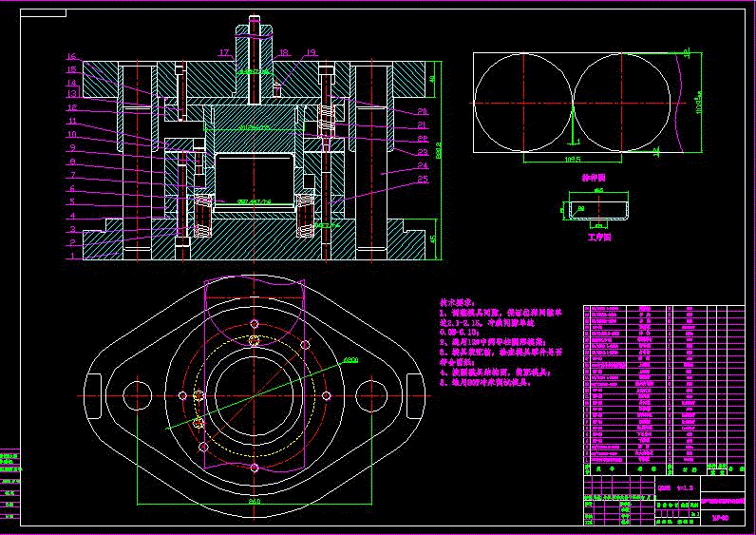The width and height of the screenshot is (756, 535).
Task: Click part balloon number 16
Action: coord(72,56)
